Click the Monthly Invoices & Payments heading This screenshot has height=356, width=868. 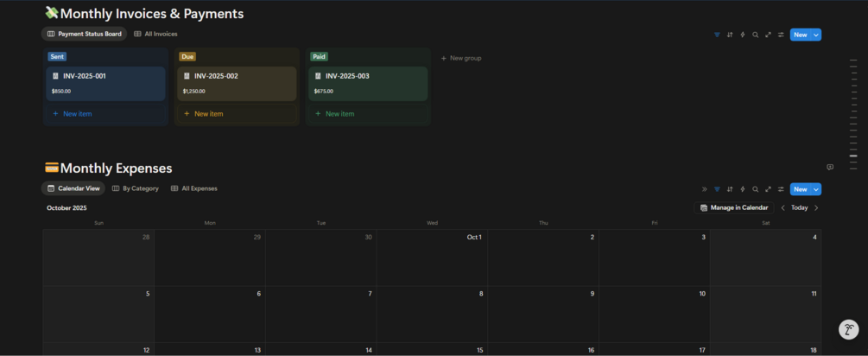152,14
